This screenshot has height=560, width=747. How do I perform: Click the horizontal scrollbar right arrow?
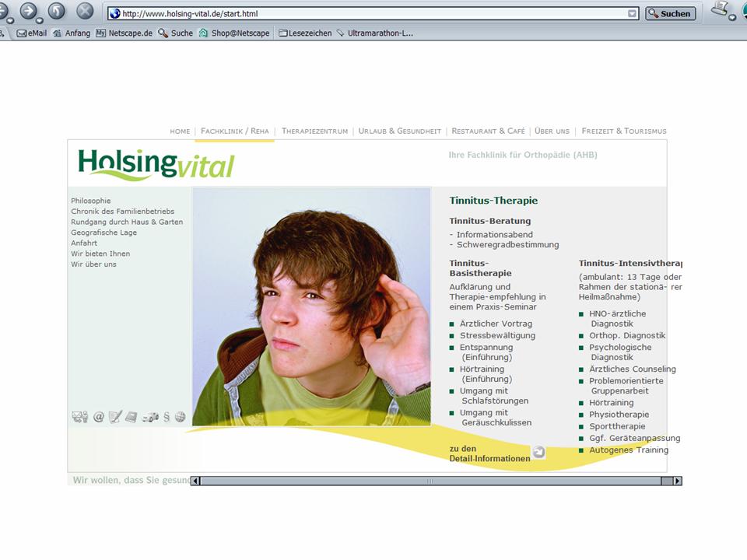point(677,481)
